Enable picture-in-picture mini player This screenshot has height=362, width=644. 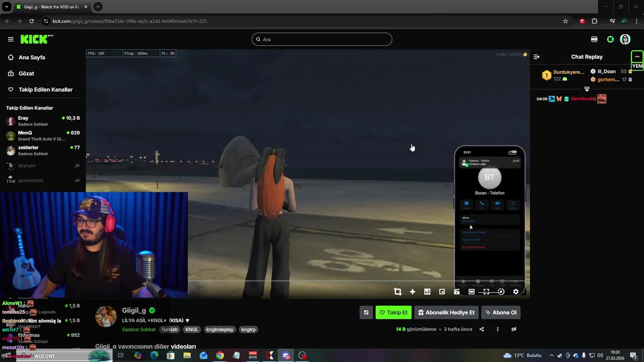point(442,292)
